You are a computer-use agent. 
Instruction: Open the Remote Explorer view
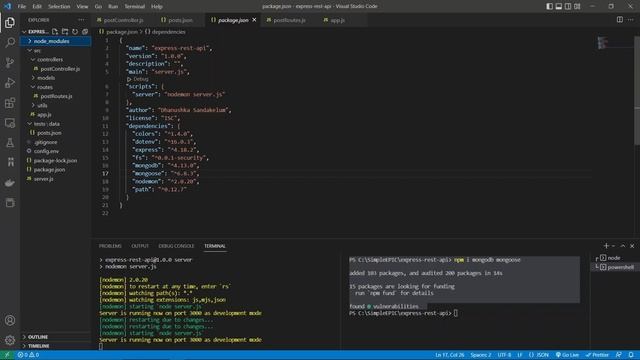pos(10,122)
